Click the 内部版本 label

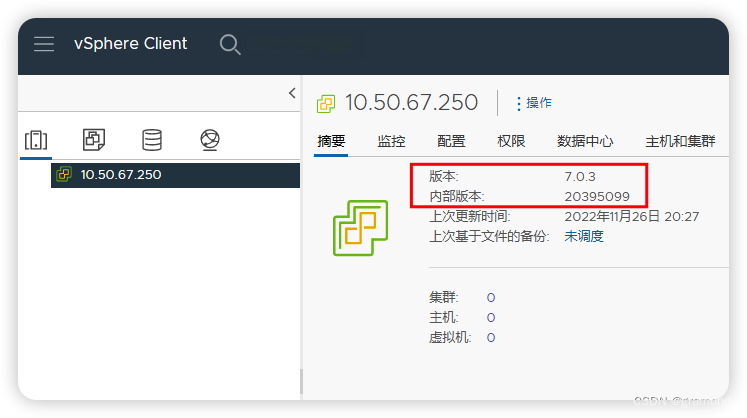(x=456, y=196)
